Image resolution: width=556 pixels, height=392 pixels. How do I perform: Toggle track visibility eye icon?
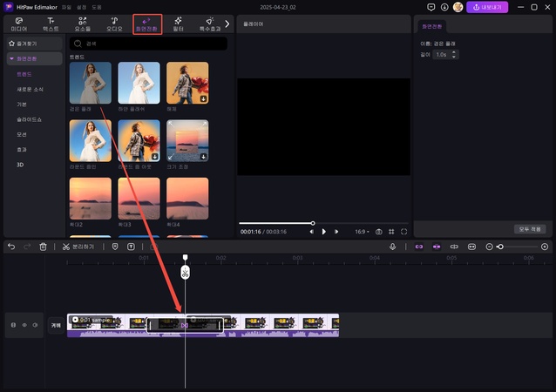[x=24, y=325]
